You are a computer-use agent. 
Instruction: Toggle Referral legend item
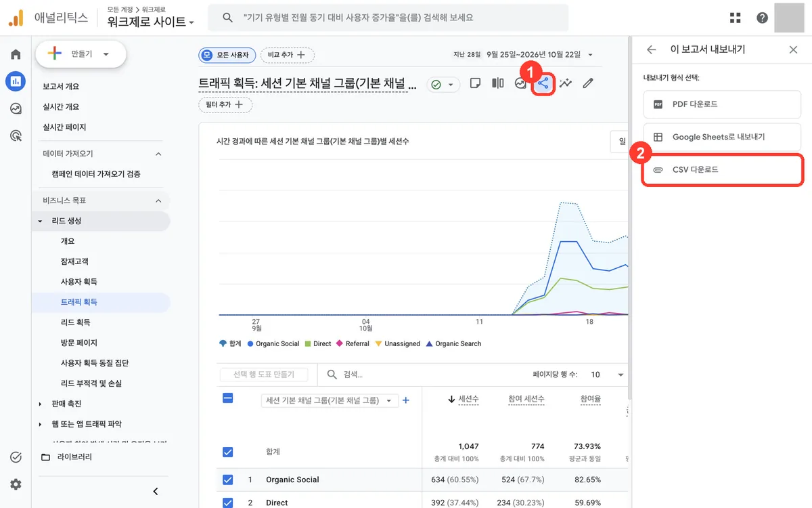353,343
